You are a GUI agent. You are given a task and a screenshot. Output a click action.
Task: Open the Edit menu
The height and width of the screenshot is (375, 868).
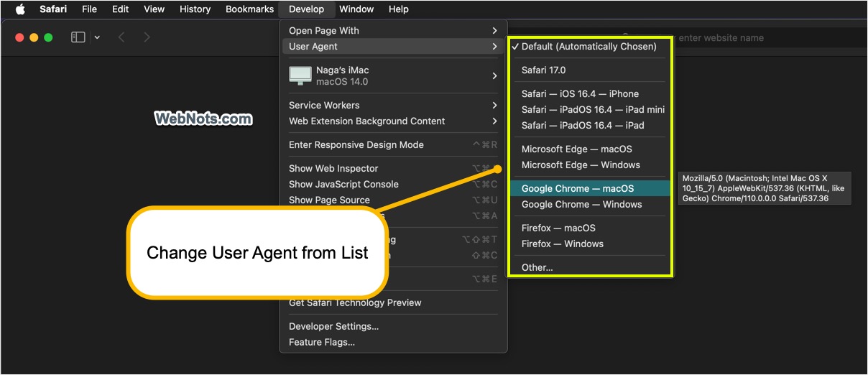click(121, 9)
